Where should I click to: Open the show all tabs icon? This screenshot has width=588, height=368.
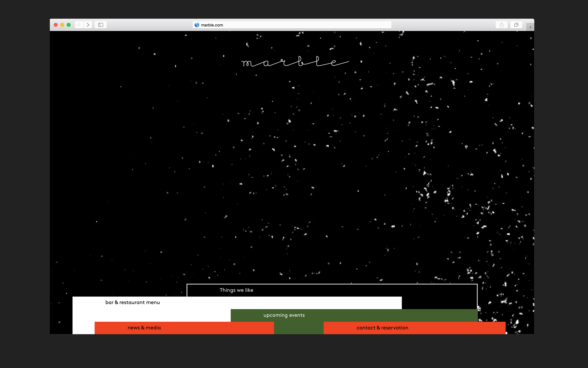click(x=516, y=25)
